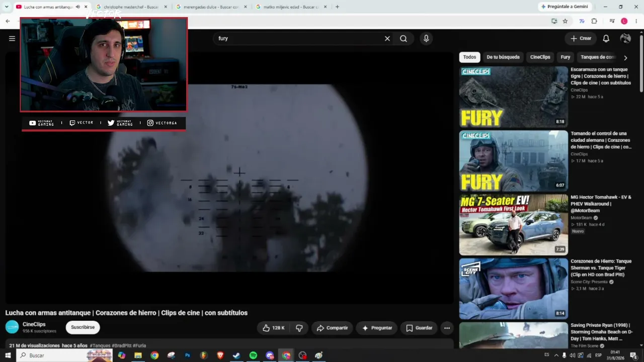
Task: Click the #BradPitt hashtag
Action: pos(121,346)
